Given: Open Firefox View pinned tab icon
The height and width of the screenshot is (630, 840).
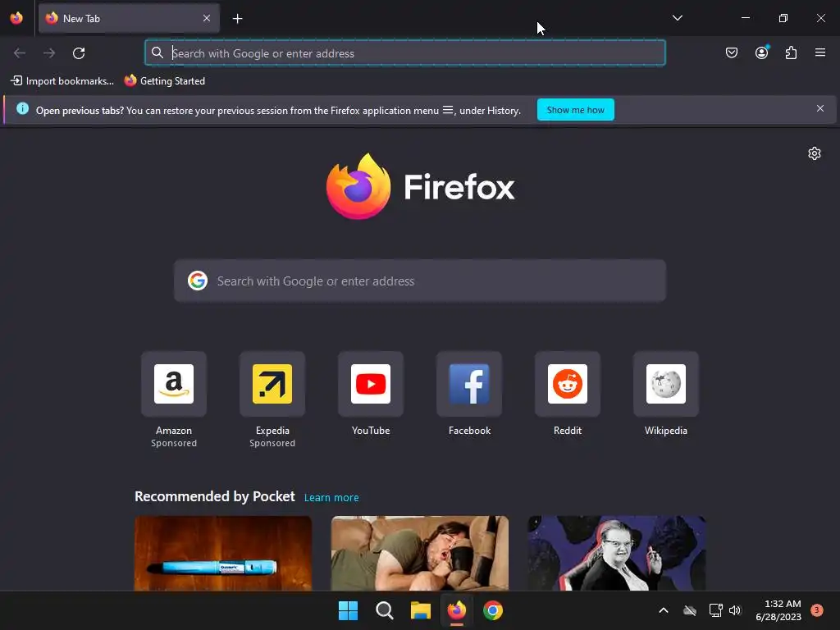Looking at the screenshot, I should coord(16,18).
